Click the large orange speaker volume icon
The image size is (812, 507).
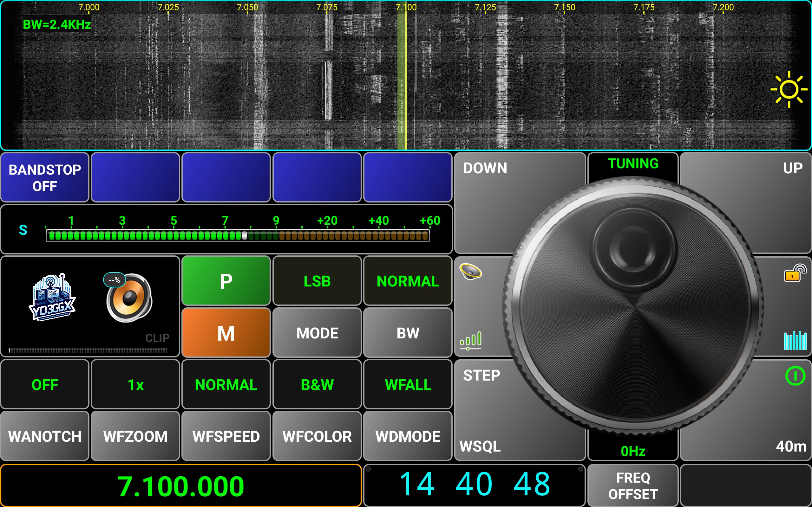pos(129,298)
